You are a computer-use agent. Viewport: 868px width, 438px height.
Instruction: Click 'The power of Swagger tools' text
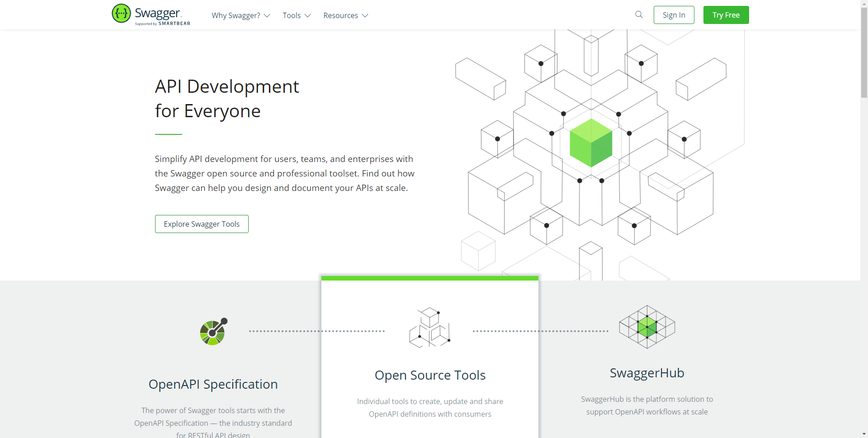pos(213,423)
